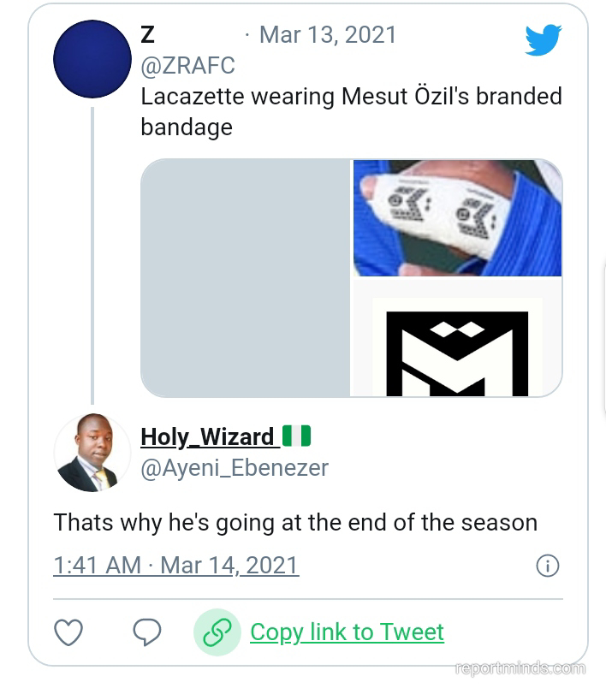
Task: Open the @Ayeni_Ebenezer handle
Action: pos(235,468)
